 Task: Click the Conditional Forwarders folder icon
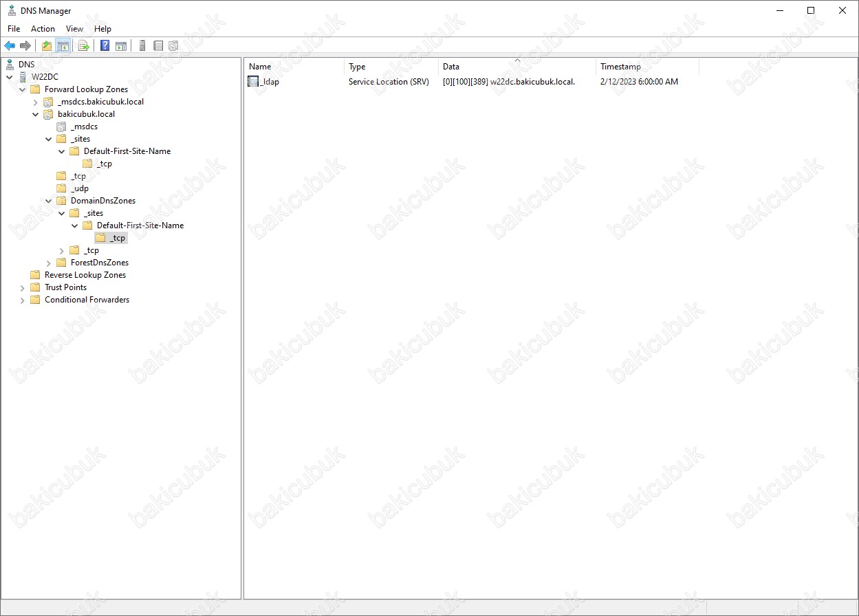click(35, 300)
